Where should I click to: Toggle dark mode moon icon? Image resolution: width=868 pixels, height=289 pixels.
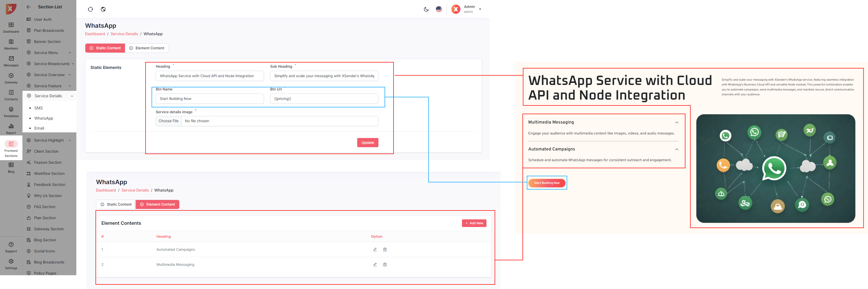click(x=426, y=9)
